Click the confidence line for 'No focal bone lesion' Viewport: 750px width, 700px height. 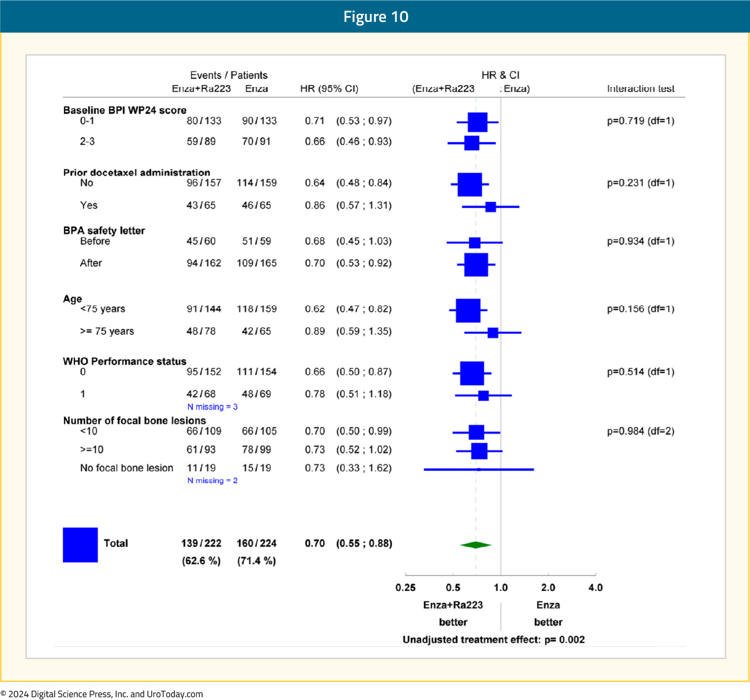click(479, 470)
